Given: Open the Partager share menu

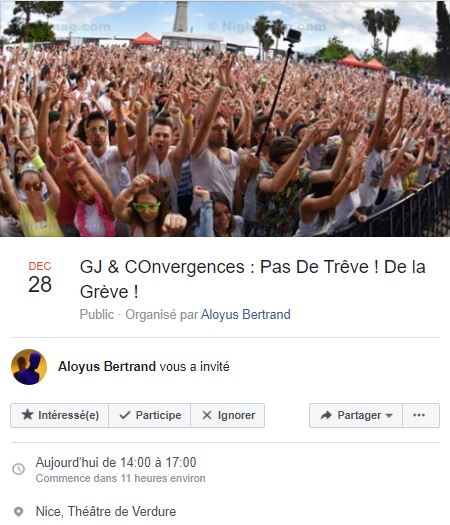Looking at the screenshot, I should (x=356, y=415).
